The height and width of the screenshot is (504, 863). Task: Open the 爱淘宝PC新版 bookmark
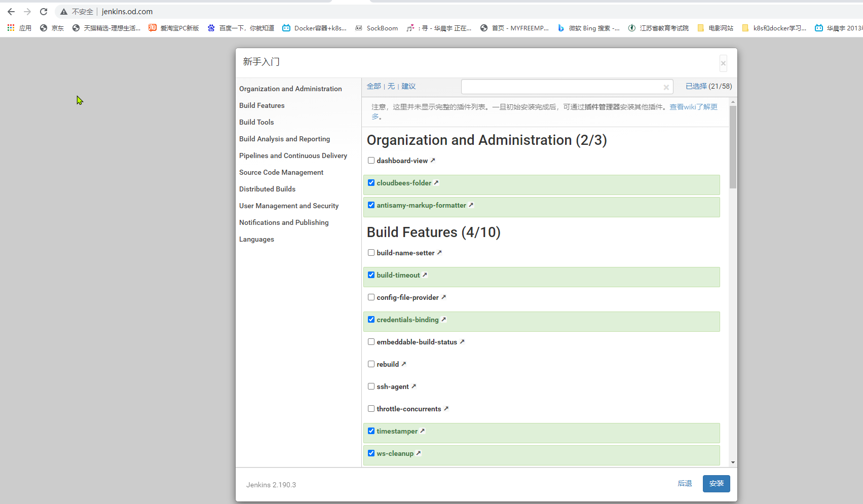[173, 28]
